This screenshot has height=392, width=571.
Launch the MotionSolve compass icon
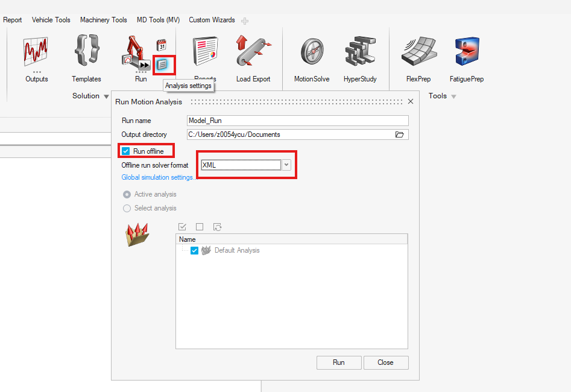(x=312, y=51)
